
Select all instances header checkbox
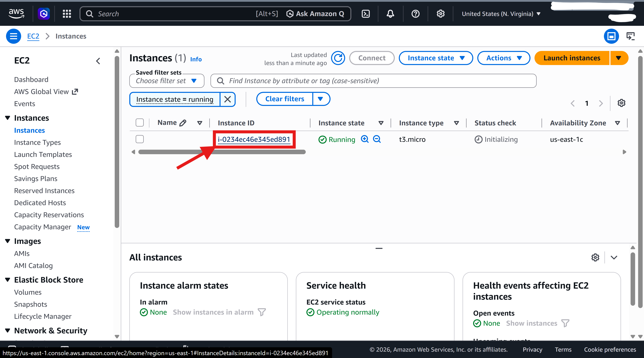[140, 123]
